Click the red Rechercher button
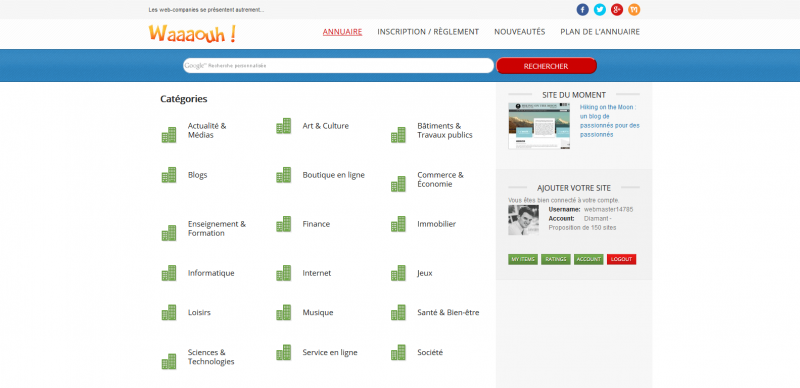 pyautogui.click(x=546, y=66)
